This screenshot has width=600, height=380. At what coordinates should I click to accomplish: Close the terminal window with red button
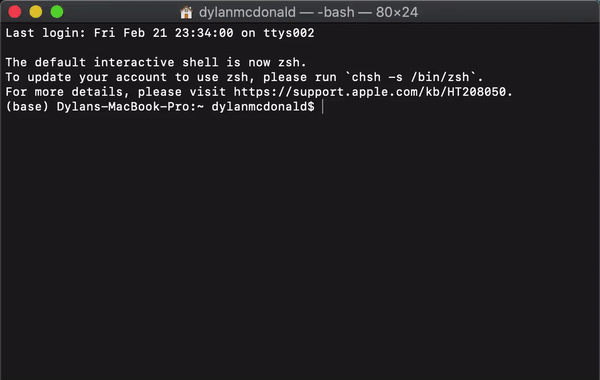coord(15,12)
